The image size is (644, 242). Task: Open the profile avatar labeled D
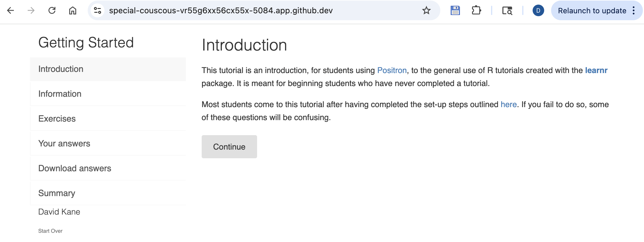point(538,11)
